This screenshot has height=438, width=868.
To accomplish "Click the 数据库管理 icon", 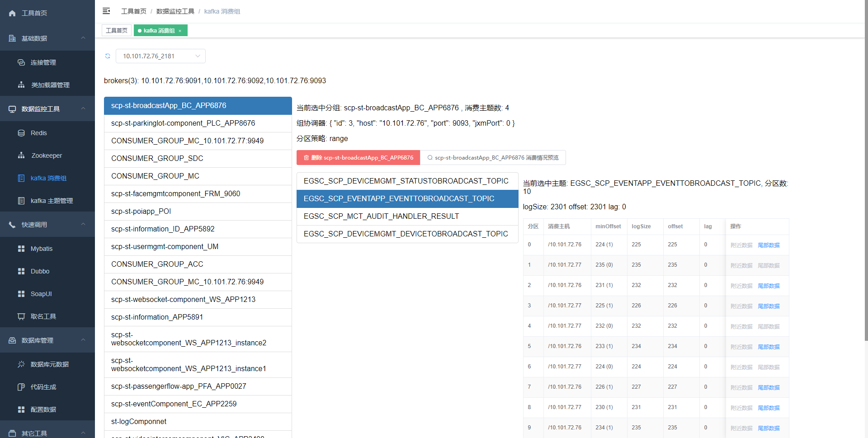I will 12,340.
